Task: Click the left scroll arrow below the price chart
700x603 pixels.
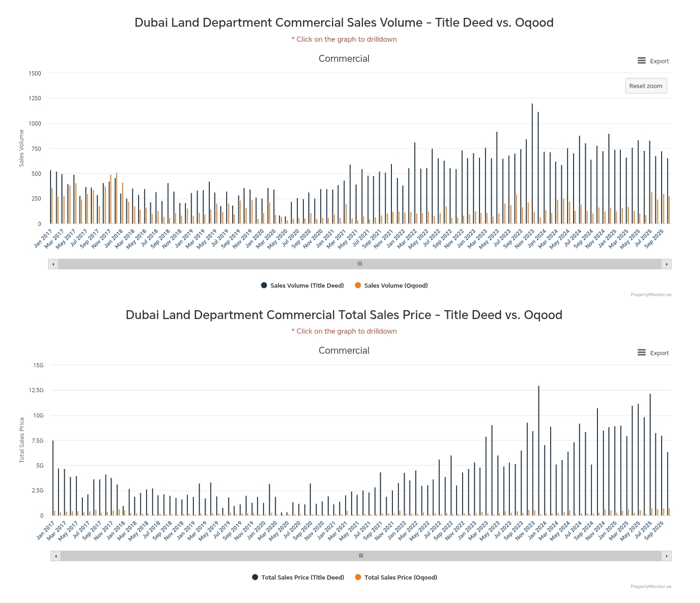Action: (55, 556)
